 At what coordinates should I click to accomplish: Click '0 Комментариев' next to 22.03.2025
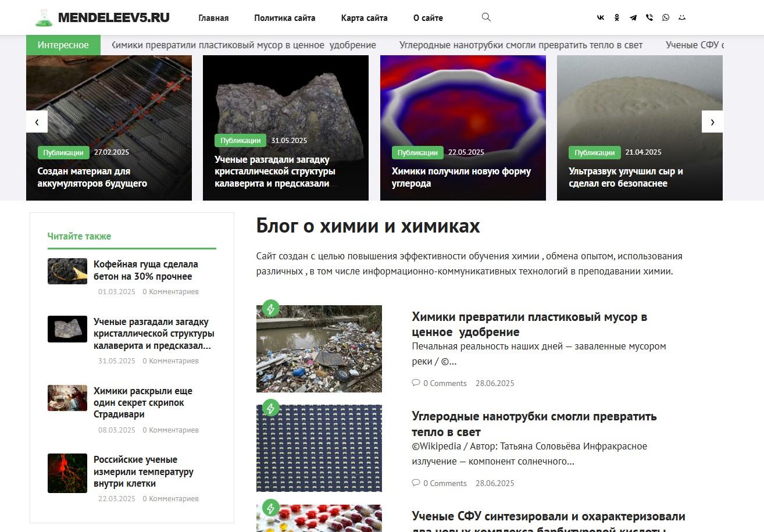pyautogui.click(x=170, y=498)
